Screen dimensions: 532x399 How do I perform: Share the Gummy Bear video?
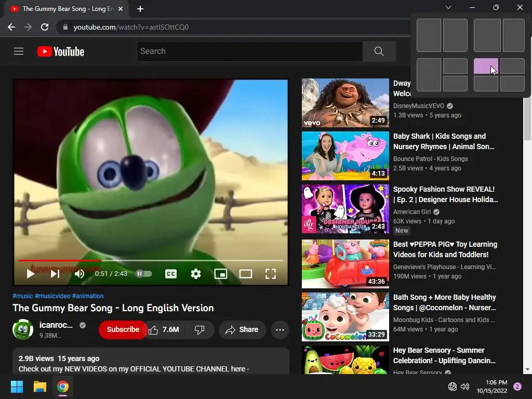pyautogui.click(x=242, y=330)
